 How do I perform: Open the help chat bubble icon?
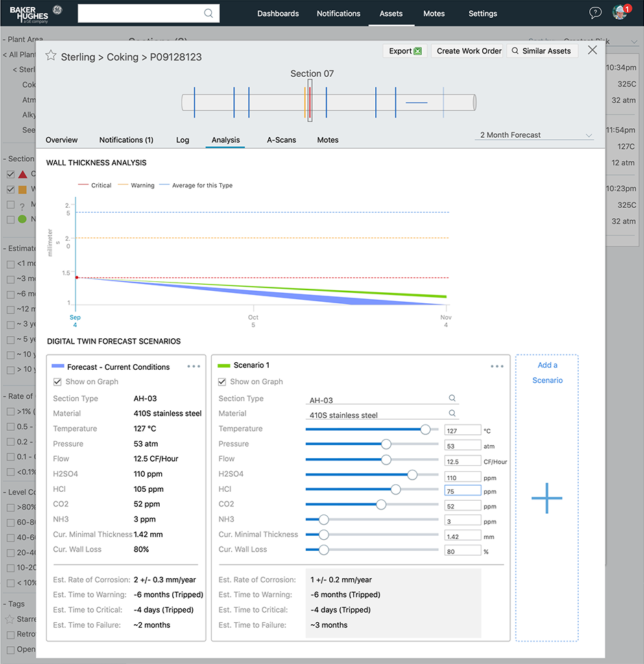coord(595,13)
